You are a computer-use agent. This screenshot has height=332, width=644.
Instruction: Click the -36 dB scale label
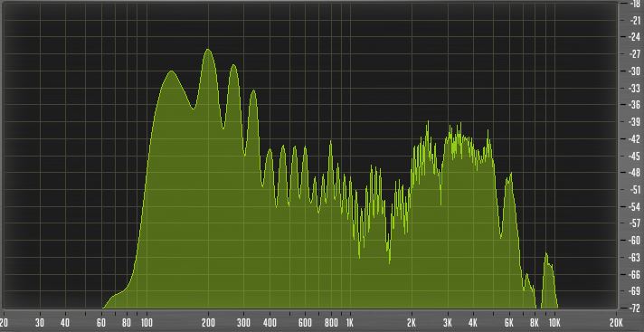[x=635, y=105]
